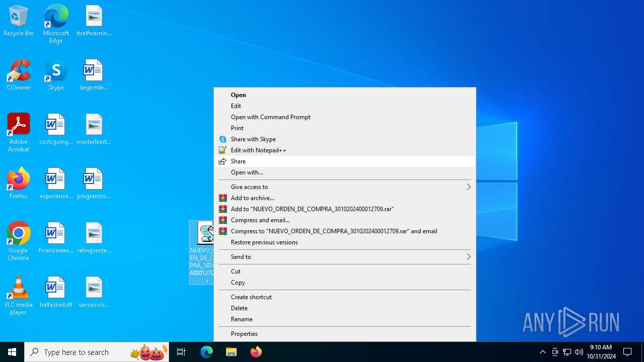Screen dimensions: 644x362
Task: Choose Create shortcut from the context menu
Action: [x=345, y=297]
